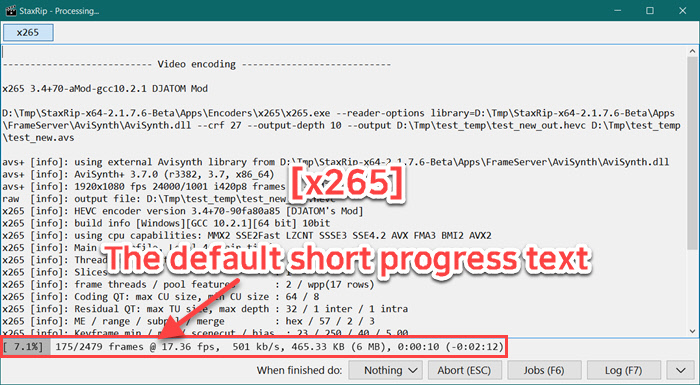
Task: Minimize the StaxRip window
Action: pos(617,10)
